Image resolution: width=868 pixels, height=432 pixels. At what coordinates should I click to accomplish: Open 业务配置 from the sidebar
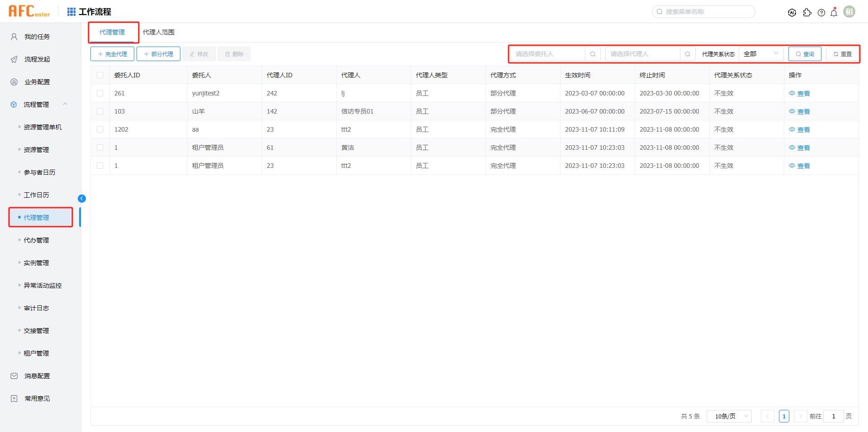[x=14, y=81]
